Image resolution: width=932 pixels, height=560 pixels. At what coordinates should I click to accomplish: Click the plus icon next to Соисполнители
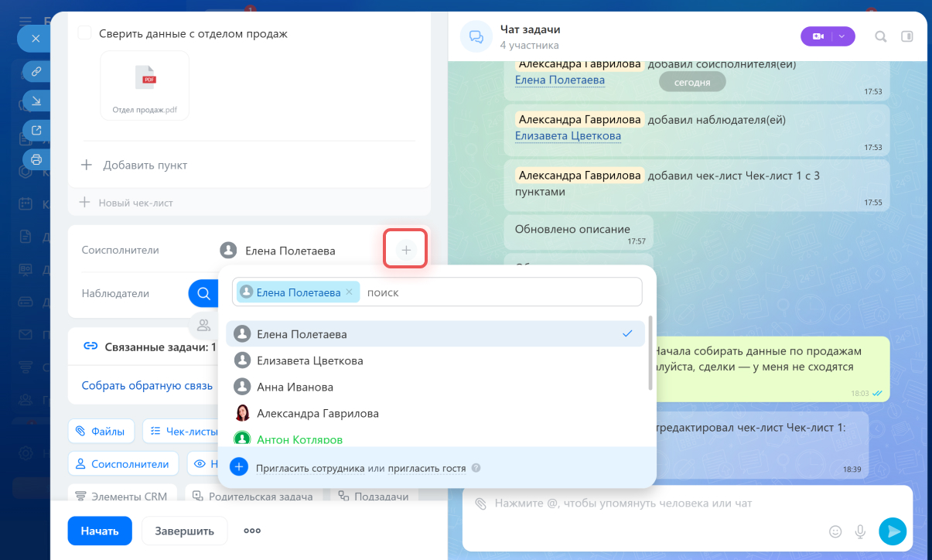pos(406,250)
